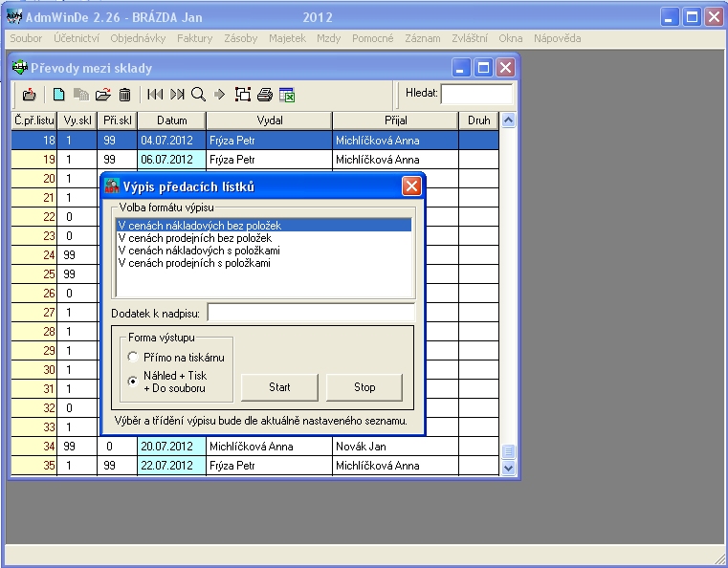Open the selected record folder icon
This screenshot has height=568, width=728.
tap(103, 95)
